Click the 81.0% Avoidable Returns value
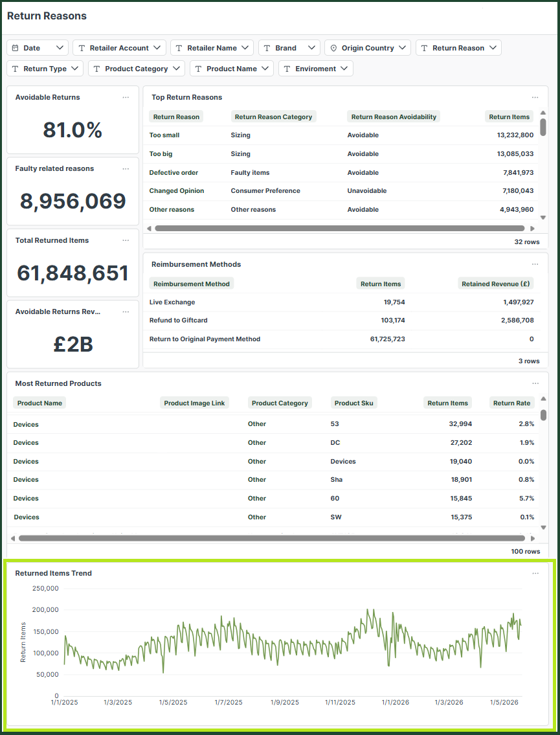 point(73,130)
